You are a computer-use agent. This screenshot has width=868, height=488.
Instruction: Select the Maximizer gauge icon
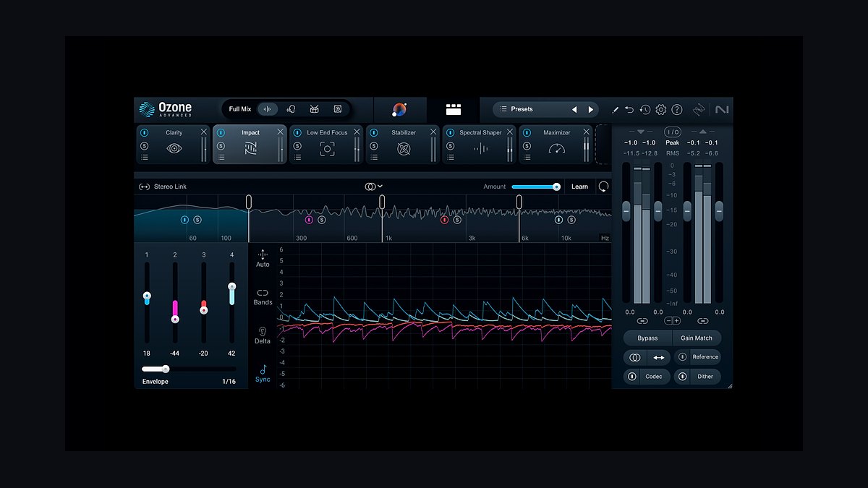(556, 149)
